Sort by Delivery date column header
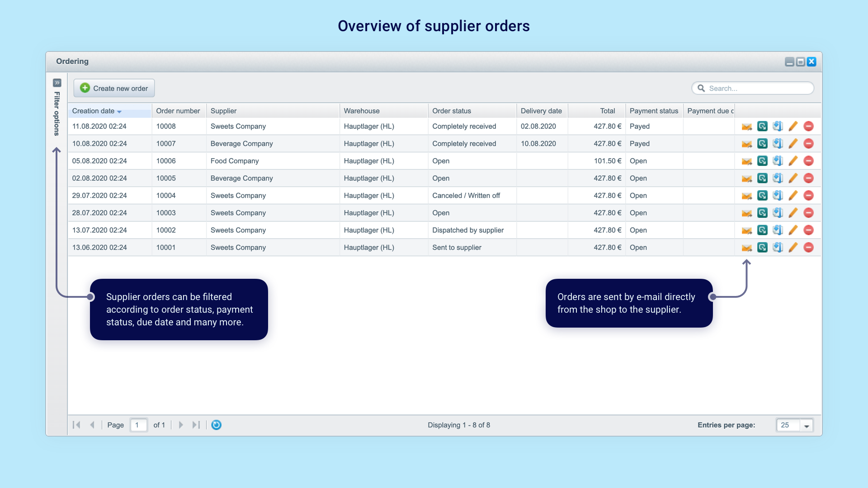868x488 pixels. [542, 111]
